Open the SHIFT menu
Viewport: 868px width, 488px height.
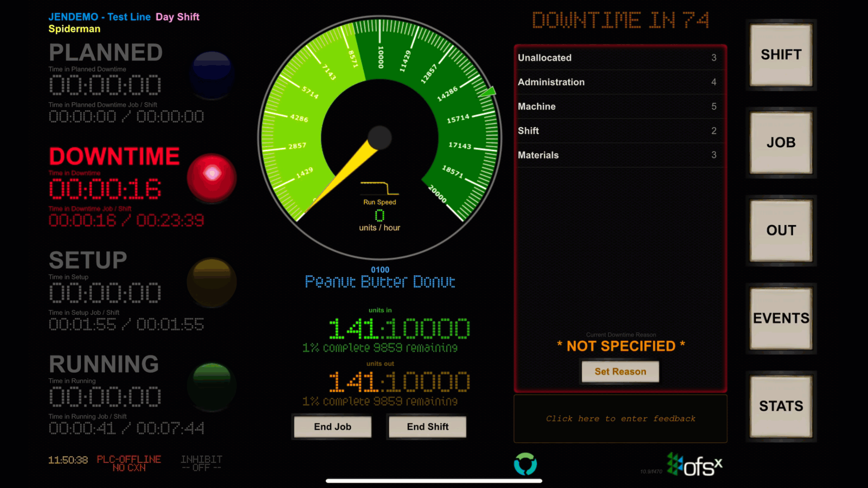[x=781, y=55]
